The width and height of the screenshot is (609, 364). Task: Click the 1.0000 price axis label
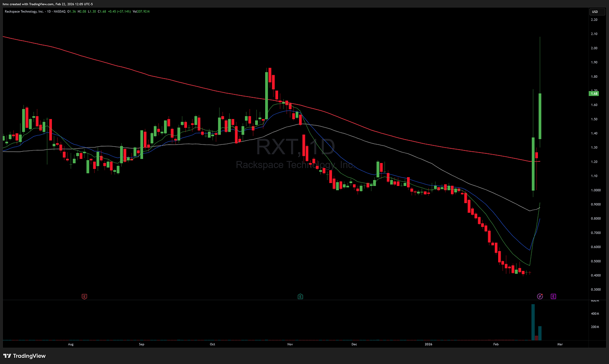596,190
